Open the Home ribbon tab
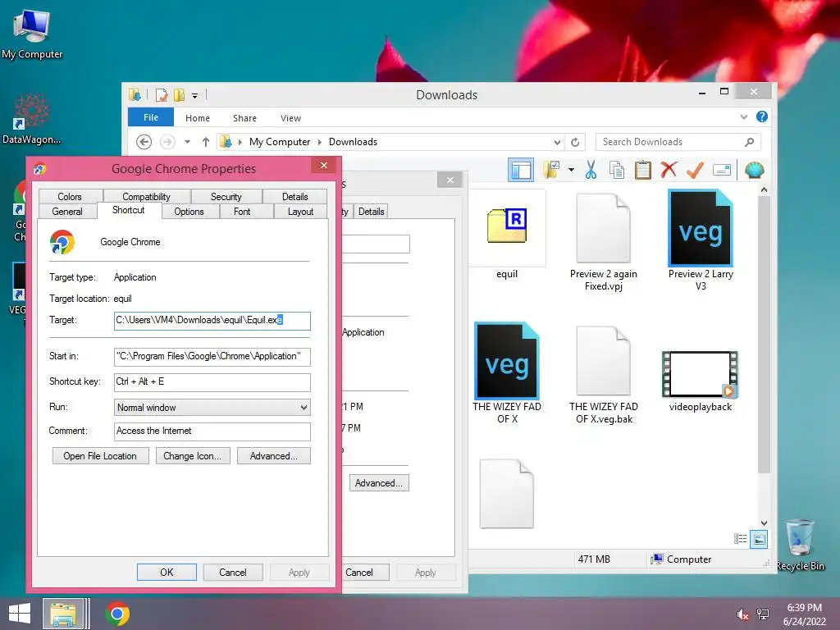Screen dimensions: 840x630 tap(197, 118)
